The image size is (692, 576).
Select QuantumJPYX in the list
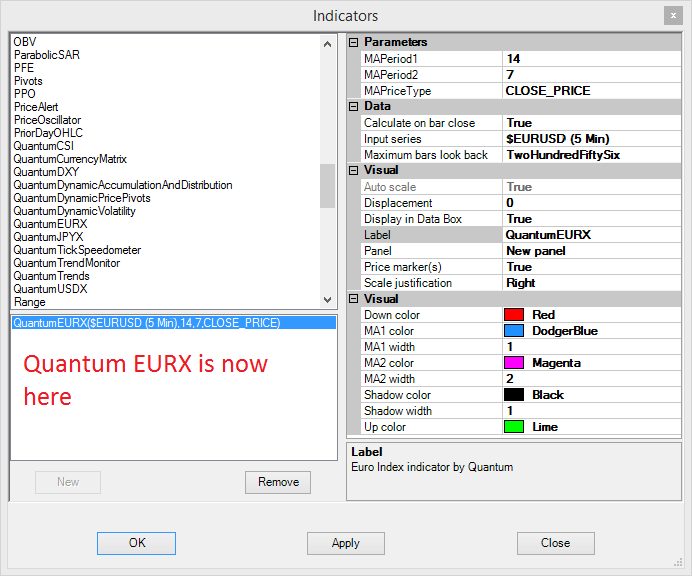pyautogui.click(x=48, y=237)
